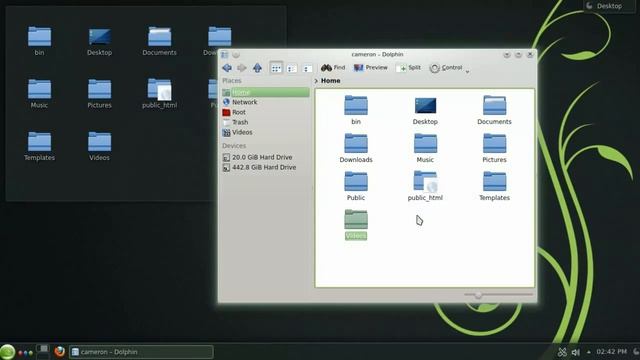Screen dimensions: 640x360
Task: Open the virtual desktop pager
Action: [42, 352]
